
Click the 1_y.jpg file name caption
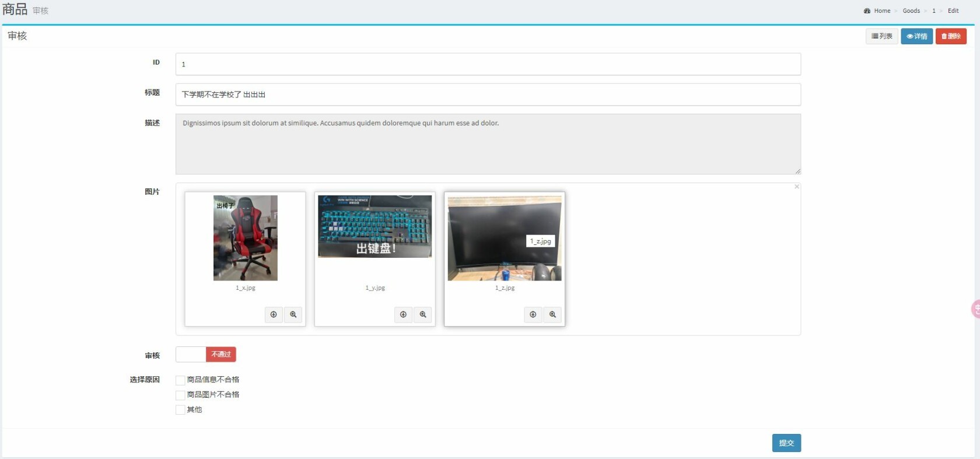(375, 288)
